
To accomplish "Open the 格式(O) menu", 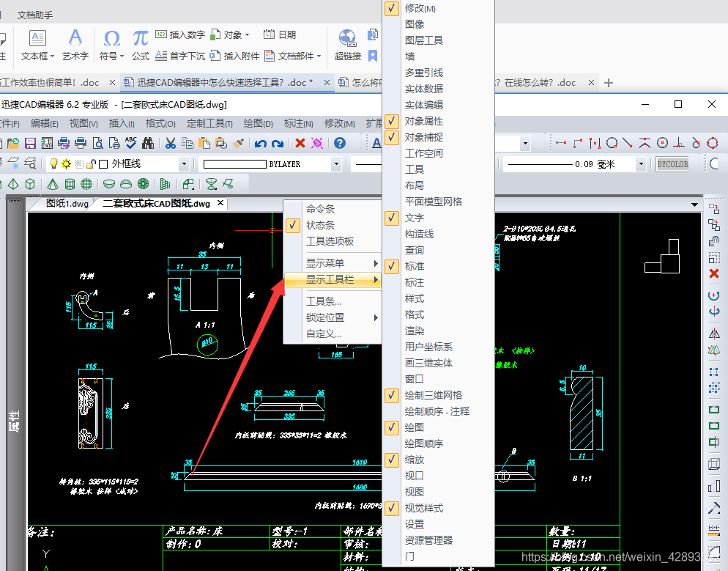I will pos(160,124).
